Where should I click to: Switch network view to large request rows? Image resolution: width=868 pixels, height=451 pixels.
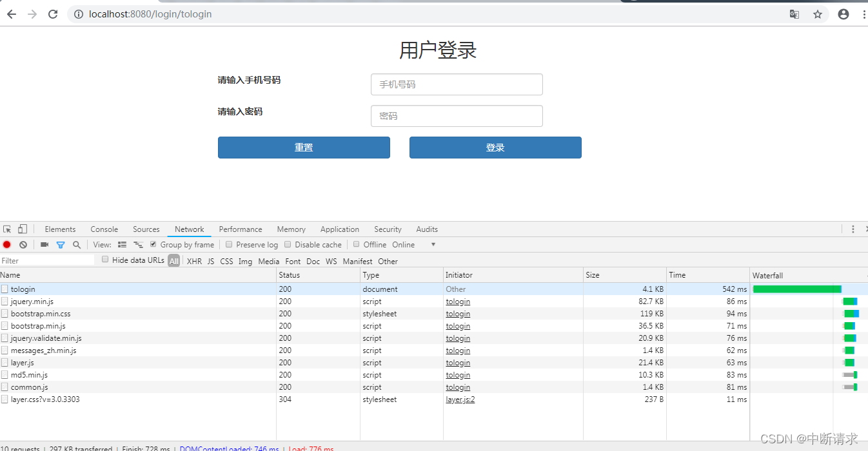(122, 244)
